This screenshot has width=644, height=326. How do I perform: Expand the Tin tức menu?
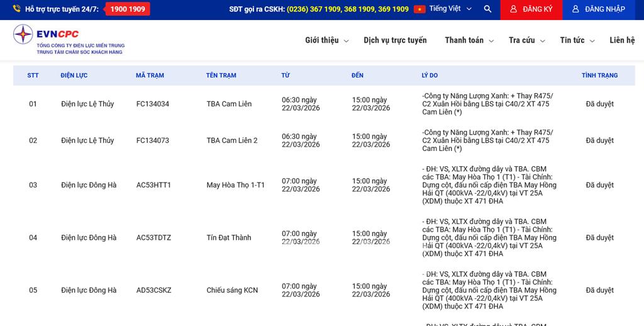click(x=577, y=40)
